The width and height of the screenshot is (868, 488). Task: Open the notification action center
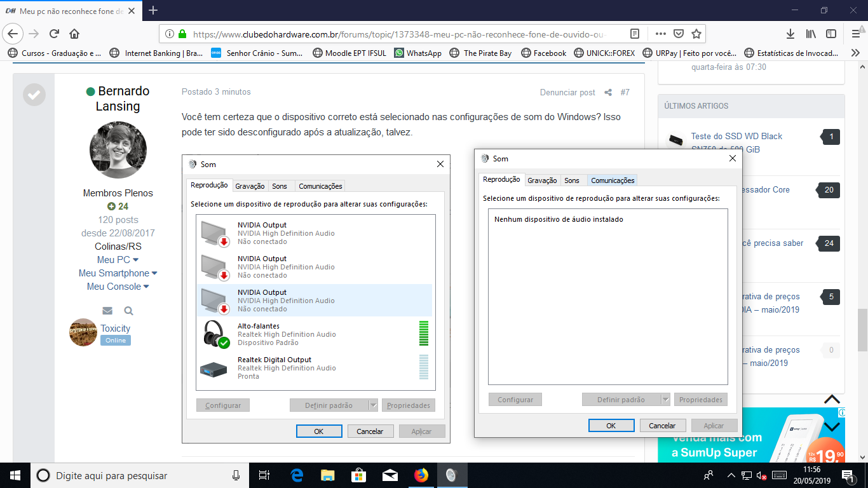point(847,475)
